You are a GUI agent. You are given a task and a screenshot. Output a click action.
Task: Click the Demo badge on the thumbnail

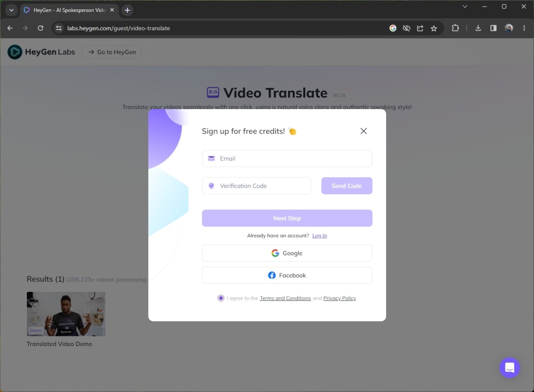pyautogui.click(x=36, y=330)
